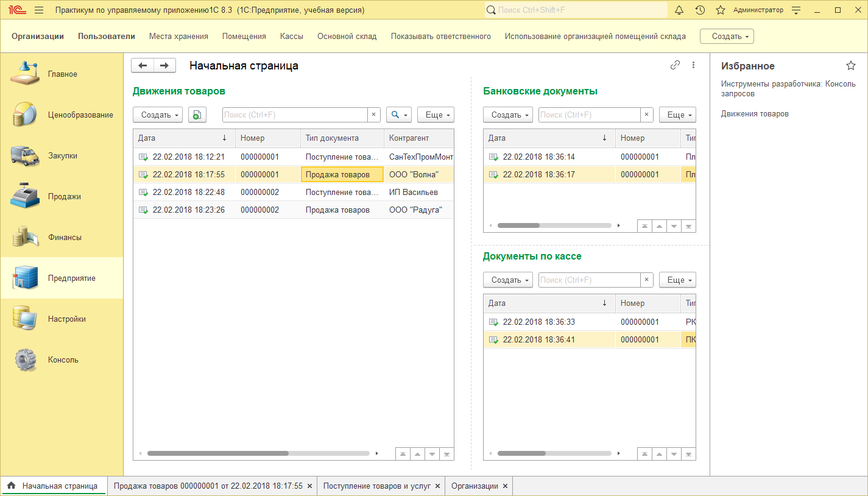Open the magnifier search dropdown
This screenshot has width=868, height=496.
pos(399,115)
